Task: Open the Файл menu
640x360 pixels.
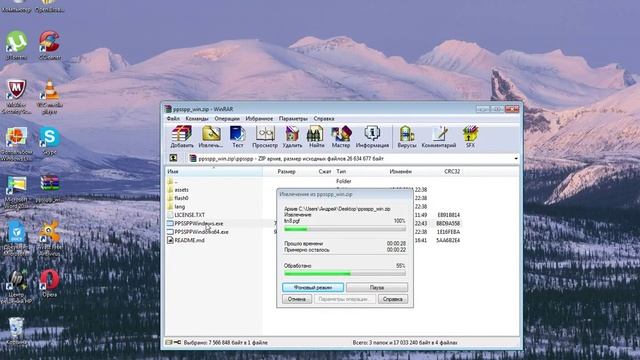Action: 173,118
